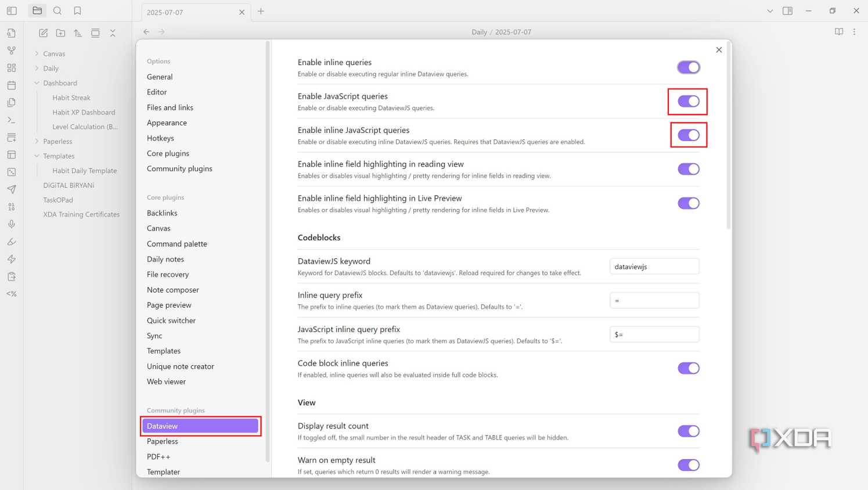This screenshot has height=490, width=868.
Task: Open the command palette ribbon icon
Action: 12,120
